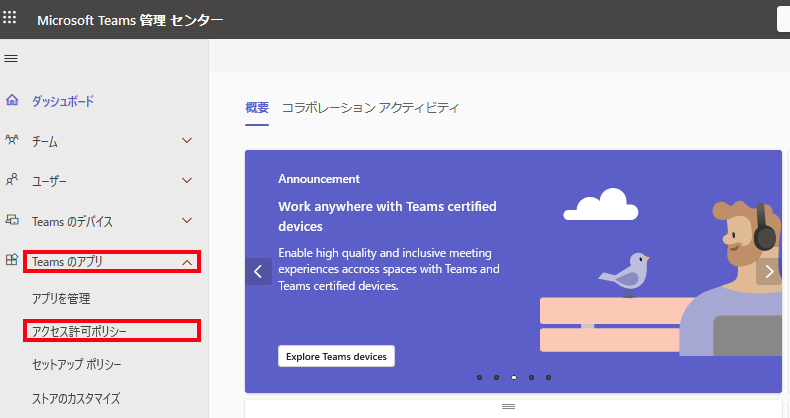Viewport: 790px width, 418px height.
Task: Open アクセス許可ポリシー page
Action: click(x=80, y=331)
